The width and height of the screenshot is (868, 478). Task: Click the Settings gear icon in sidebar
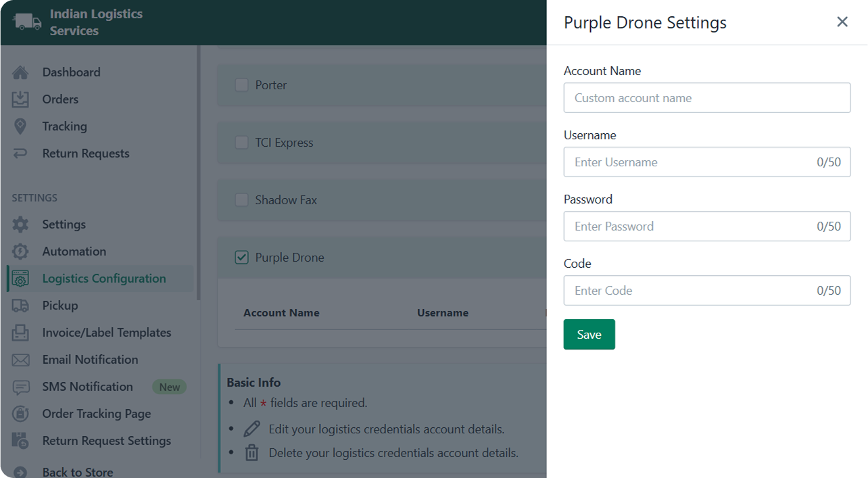(20, 224)
